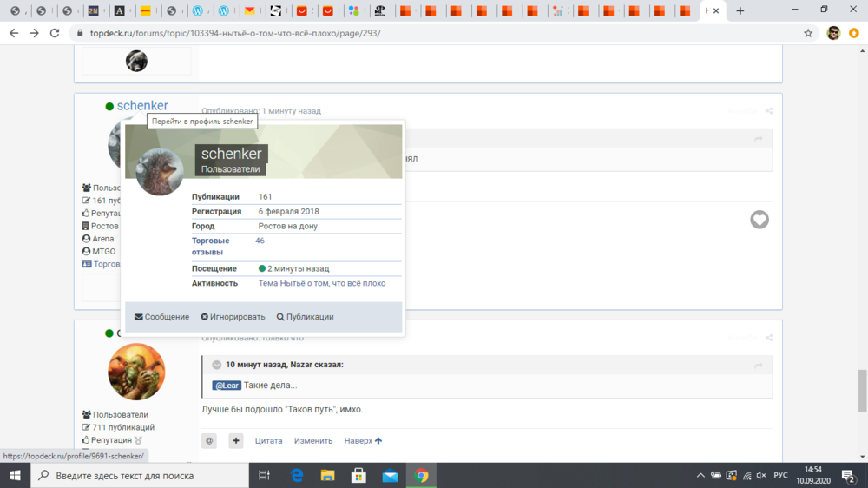Open the schenker username link in the post
The width and height of the screenshot is (868, 488).
pos(142,105)
